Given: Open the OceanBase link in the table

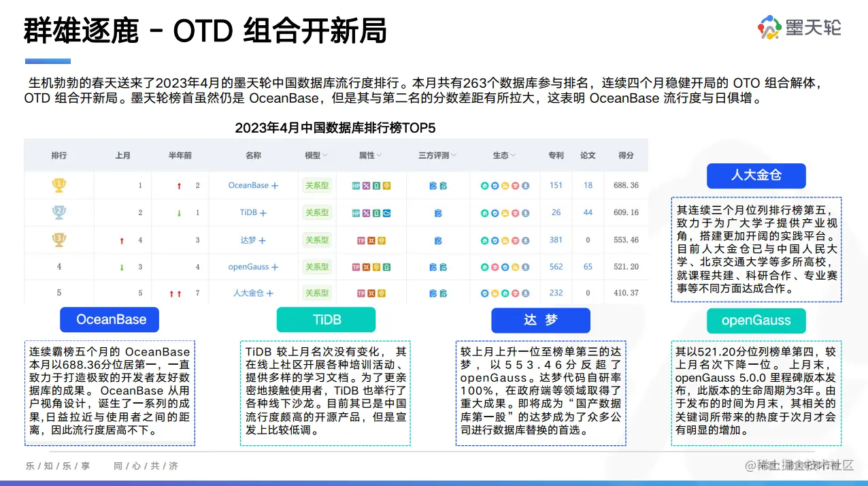Looking at the screenshot, I should pyautogui.click(x=248, y=185).
